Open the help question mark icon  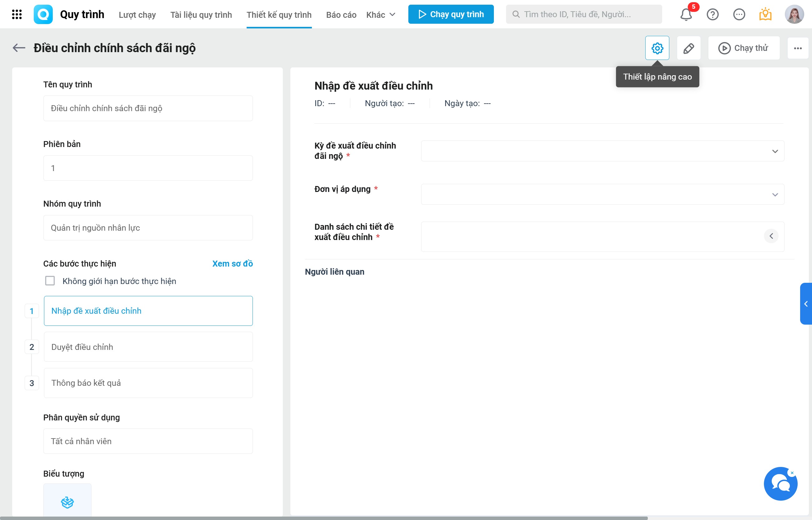[712, 15]
